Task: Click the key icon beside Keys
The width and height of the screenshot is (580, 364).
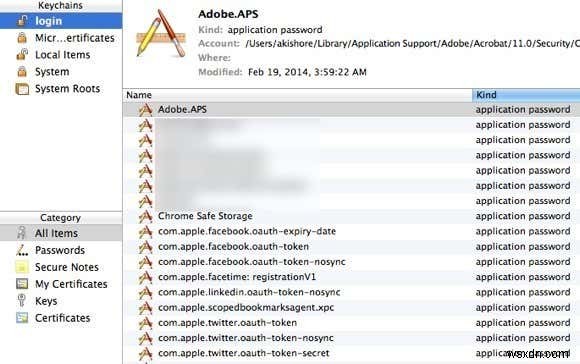Action: tap(22, 300)
